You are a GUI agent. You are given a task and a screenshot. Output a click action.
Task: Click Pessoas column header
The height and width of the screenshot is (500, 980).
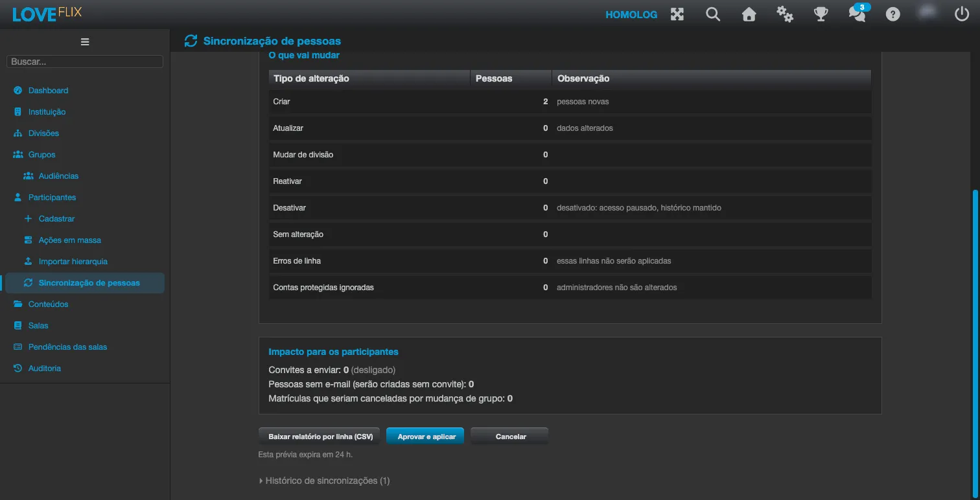[x=511, y=78]
